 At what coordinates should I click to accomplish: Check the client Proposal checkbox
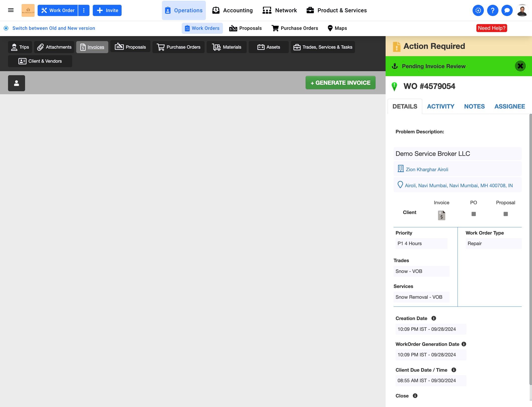coord(505,214)
